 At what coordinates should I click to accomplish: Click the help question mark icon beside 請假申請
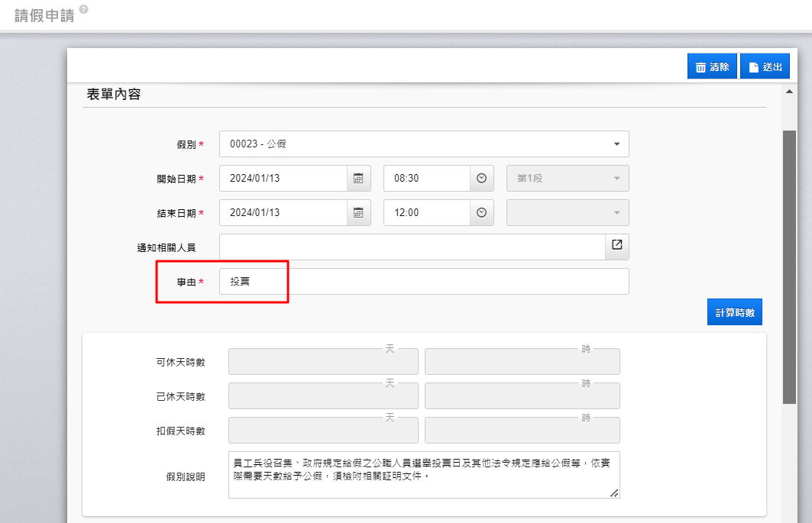(x=83, y=9)
